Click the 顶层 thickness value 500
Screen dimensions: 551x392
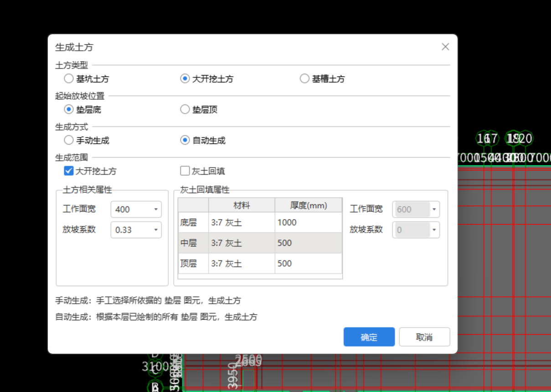pyautogui.click(x=285, y=263)
